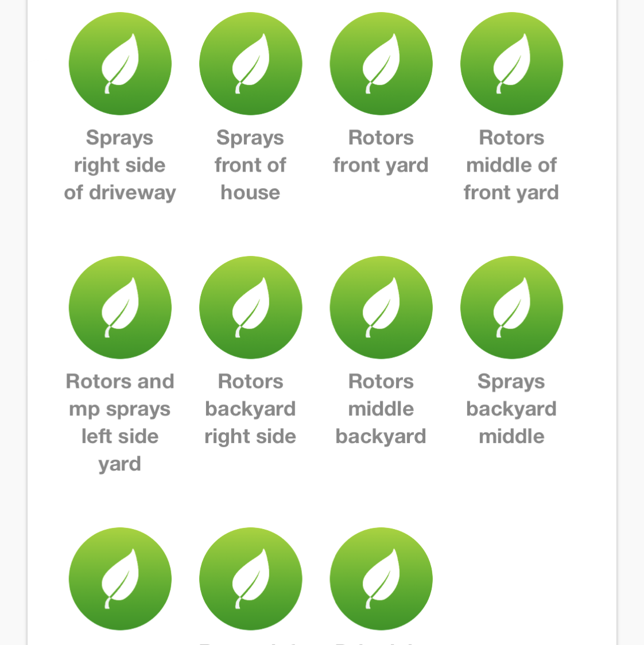This screenshot has width=644, height=645.
Task: Open the Rotors front yard zone icon
Action: [x=381, y=64]
